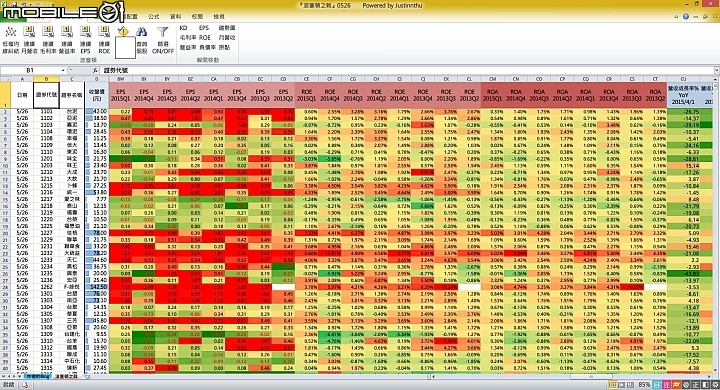
Task: Select the ROE 2015Q1 column header cell
Action: coord(306,95)
